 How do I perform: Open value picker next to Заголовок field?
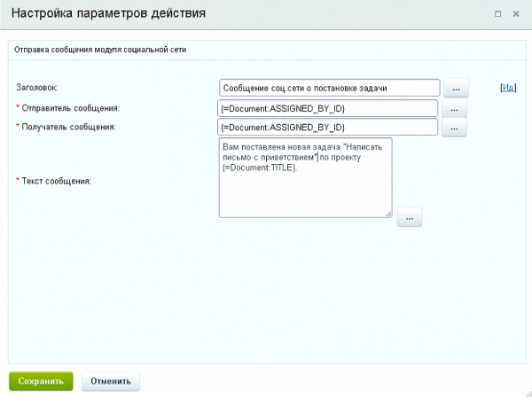pos(455,88)
